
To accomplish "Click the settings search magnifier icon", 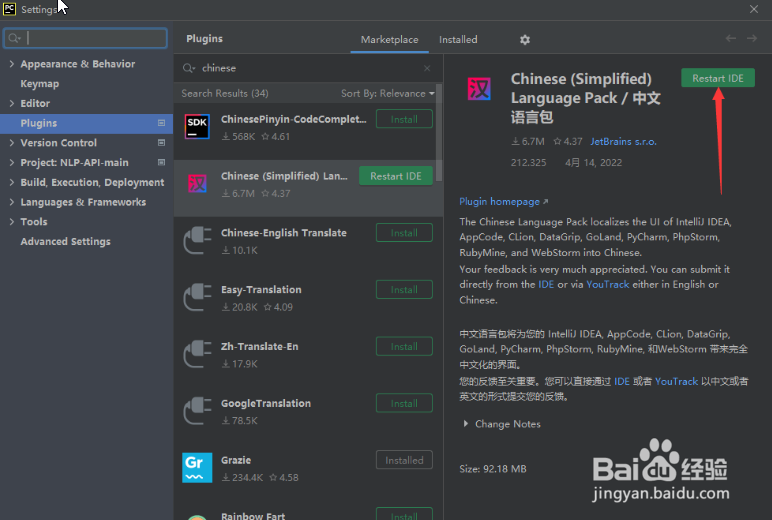I will tap(14, 38).
